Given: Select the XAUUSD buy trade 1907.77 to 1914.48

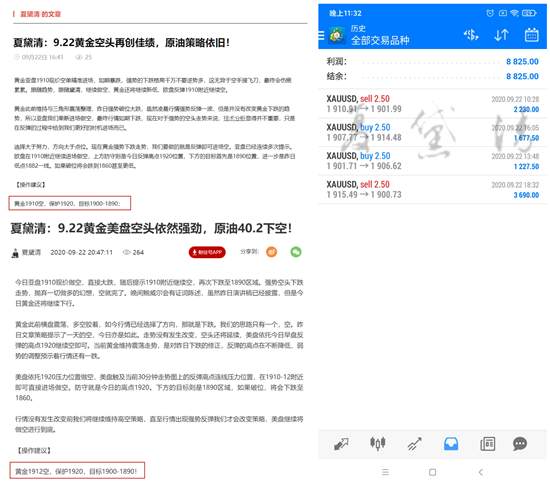Looking at the screenshot, I should tap(432, 132).
